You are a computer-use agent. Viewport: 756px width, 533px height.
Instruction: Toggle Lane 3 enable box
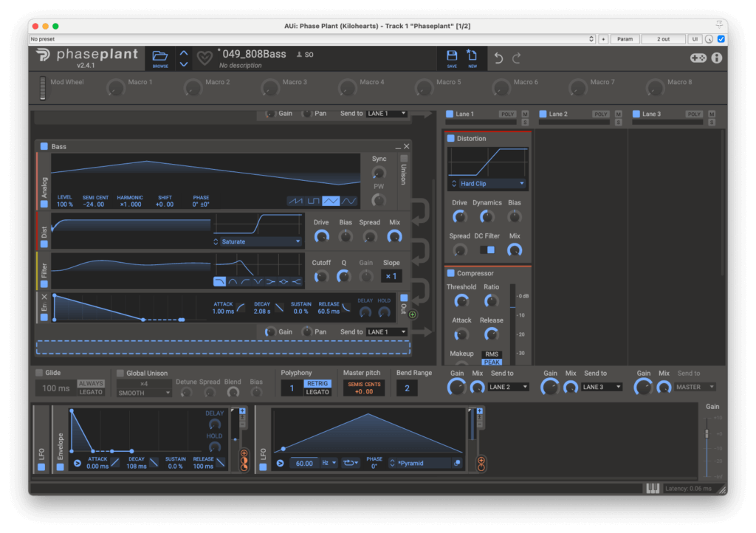(636, 114)
